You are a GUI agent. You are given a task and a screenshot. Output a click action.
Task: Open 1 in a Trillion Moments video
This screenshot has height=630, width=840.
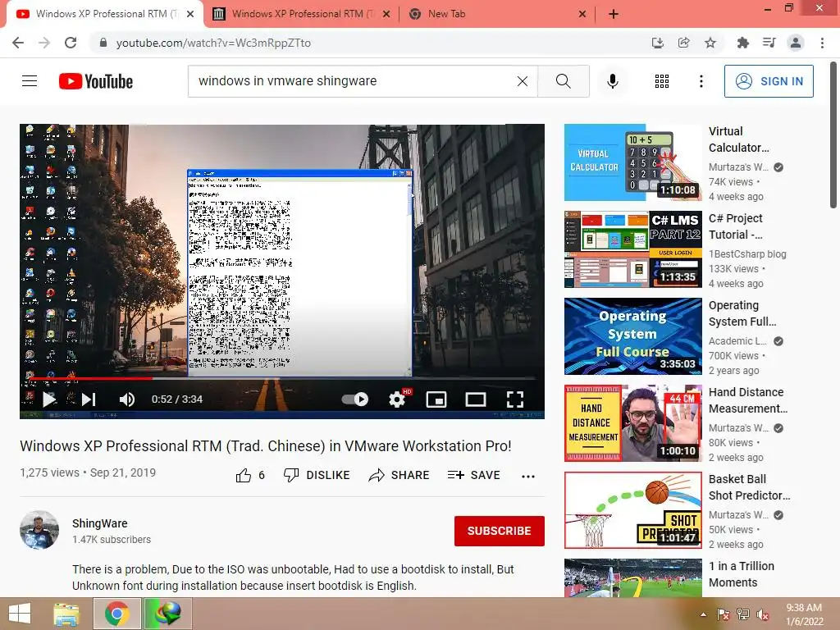coord(633,578)
